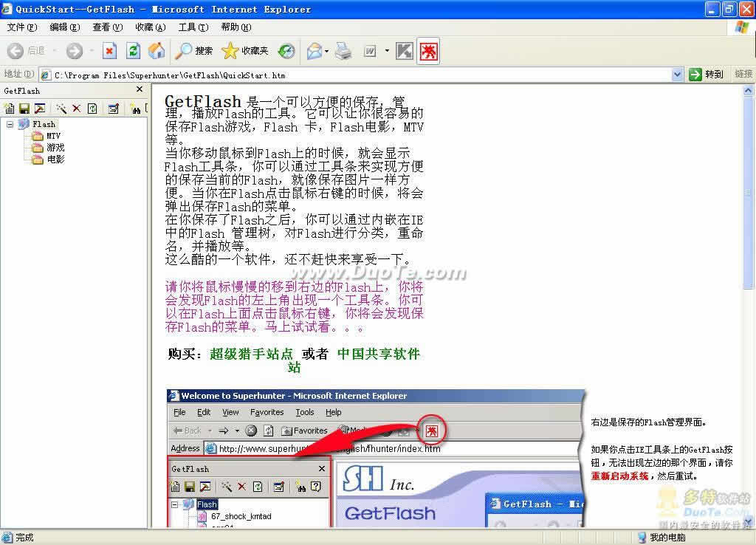
Task: Click the Superhunter tutorial screenshot image
Action: point(375,458)
